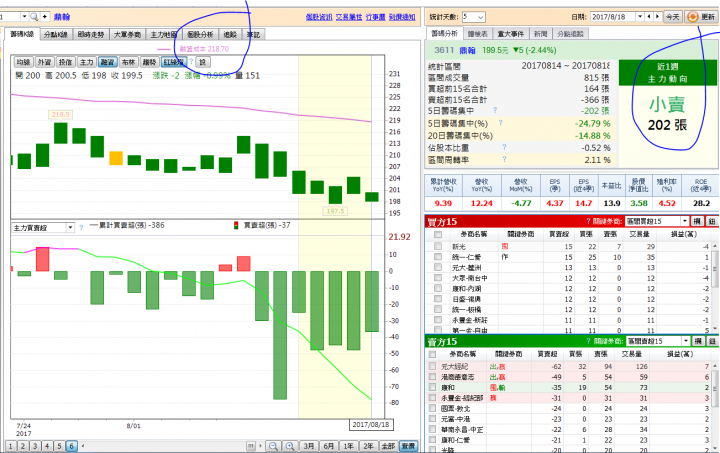Check the 元大-蘆洲 broker checkbox
This screenshot has width=720, height=453.
[x=438, y=268]
